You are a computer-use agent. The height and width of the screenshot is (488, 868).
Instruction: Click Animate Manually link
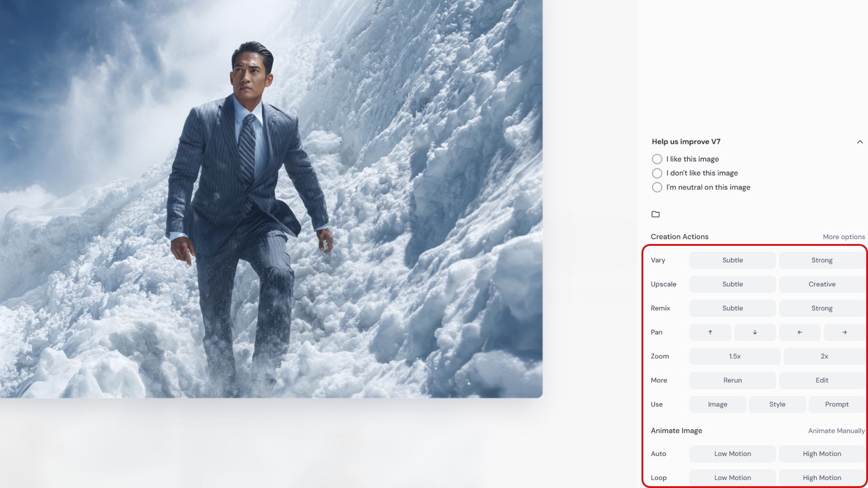click(x=836, y=431)
